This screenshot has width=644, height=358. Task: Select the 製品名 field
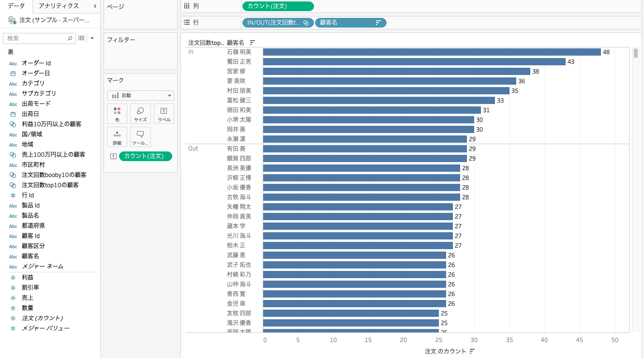[x=30, y=216]
